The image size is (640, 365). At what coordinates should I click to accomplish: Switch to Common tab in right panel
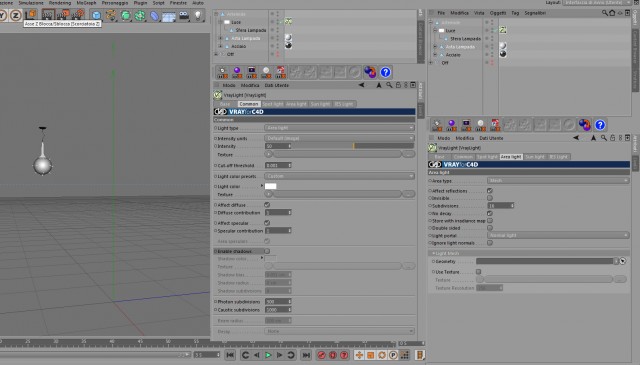(463, 157)
